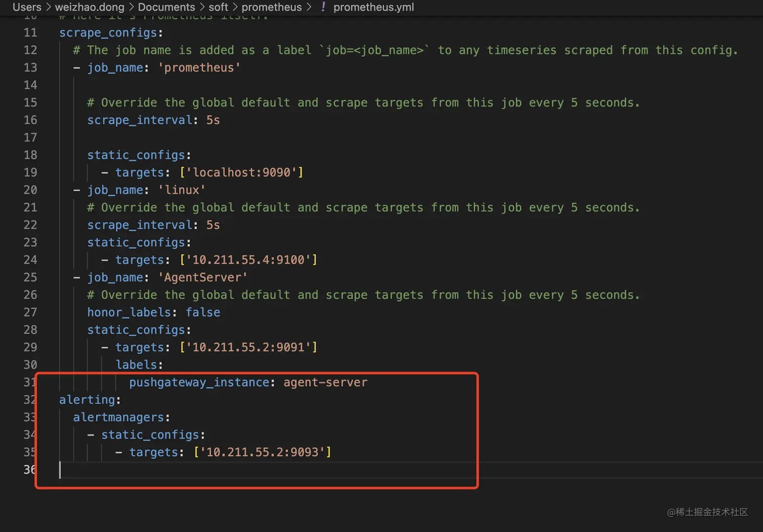Select the Documents breadcrumb segment
This screenshot has width=763, height=532.
(167, 7)
